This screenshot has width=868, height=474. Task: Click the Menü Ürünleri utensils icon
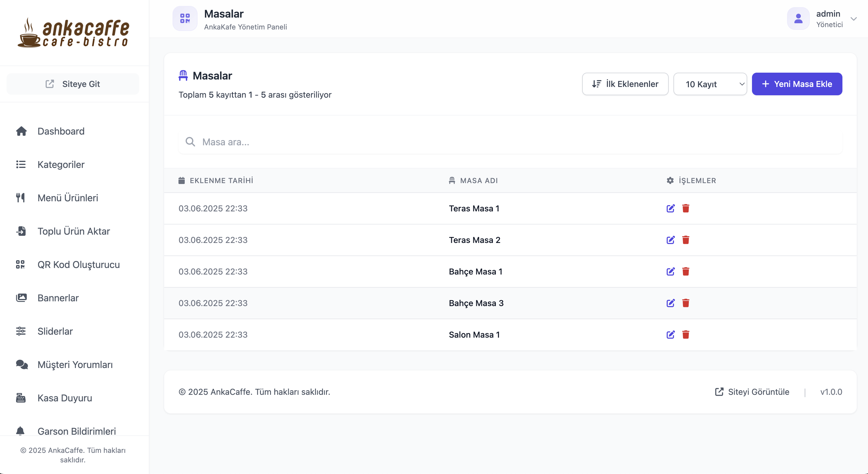[21, 198]
